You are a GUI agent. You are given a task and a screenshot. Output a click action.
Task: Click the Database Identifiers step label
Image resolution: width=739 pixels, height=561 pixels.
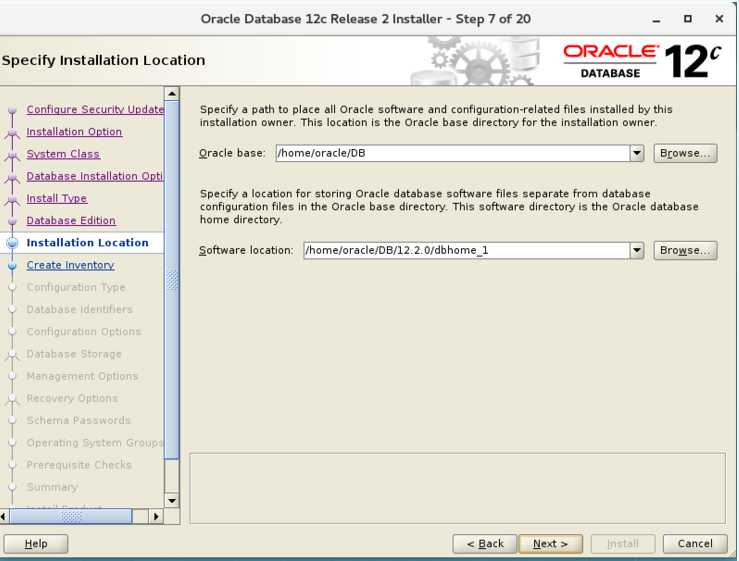[80, 309]
